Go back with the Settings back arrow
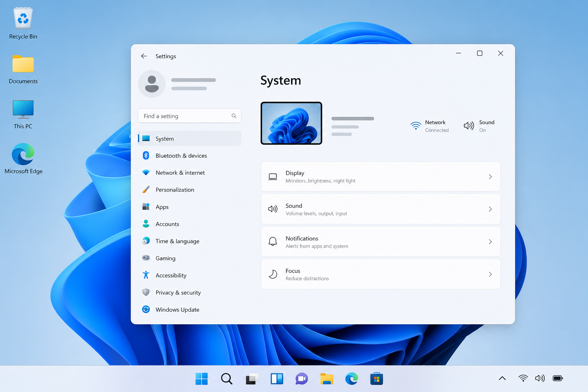The image size is (588, 392). point(144,56)
